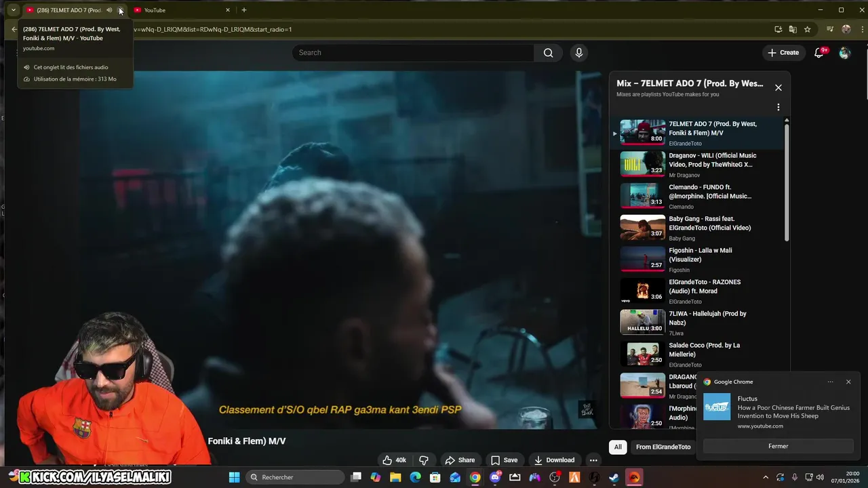
Task: Open Chrome media controls icon
Action: [830, 29]
